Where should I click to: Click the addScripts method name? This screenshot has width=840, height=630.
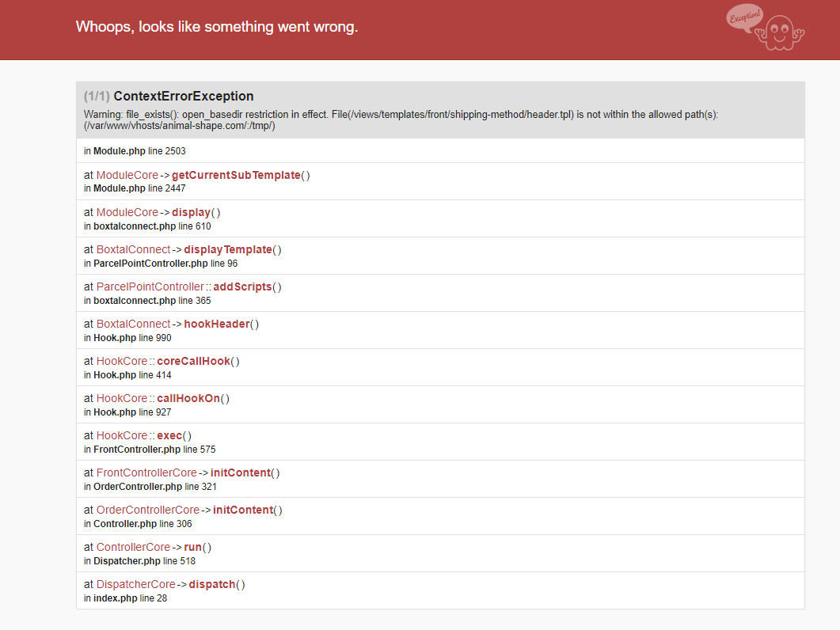tap(242, 287)
